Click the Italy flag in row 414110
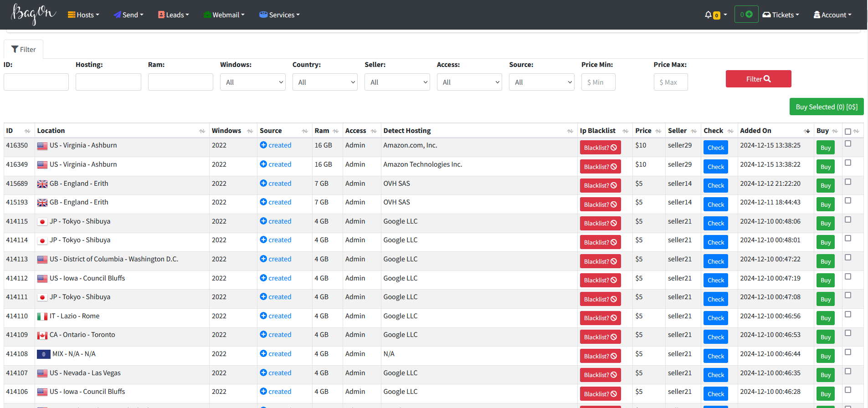Screen dimensions: 868x408 tap(42, 316)
